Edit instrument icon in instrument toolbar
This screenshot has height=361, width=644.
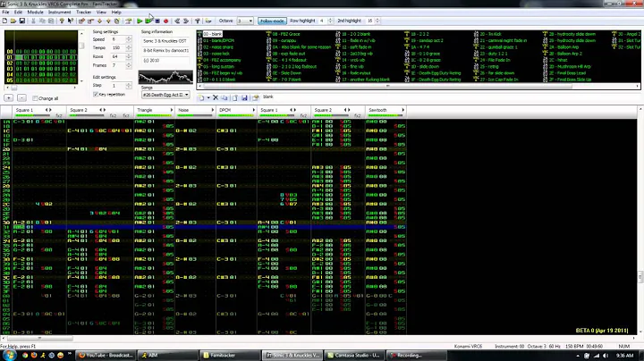(256, 97)
